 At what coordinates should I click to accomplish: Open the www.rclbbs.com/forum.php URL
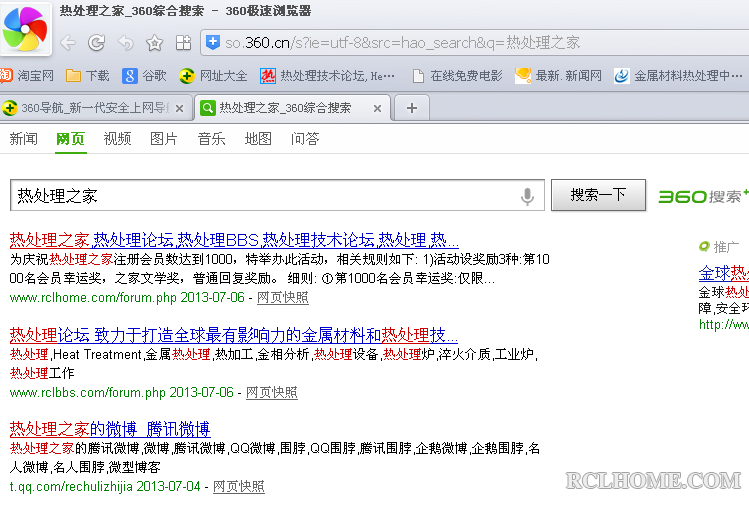87,393
